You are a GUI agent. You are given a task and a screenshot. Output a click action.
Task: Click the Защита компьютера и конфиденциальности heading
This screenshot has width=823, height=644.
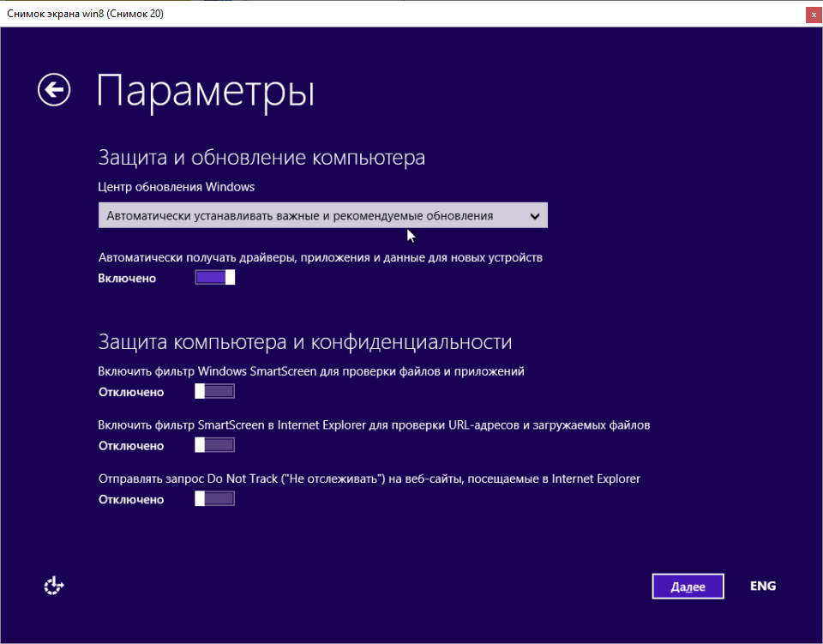pyautogui.click(x=305, y=341)
